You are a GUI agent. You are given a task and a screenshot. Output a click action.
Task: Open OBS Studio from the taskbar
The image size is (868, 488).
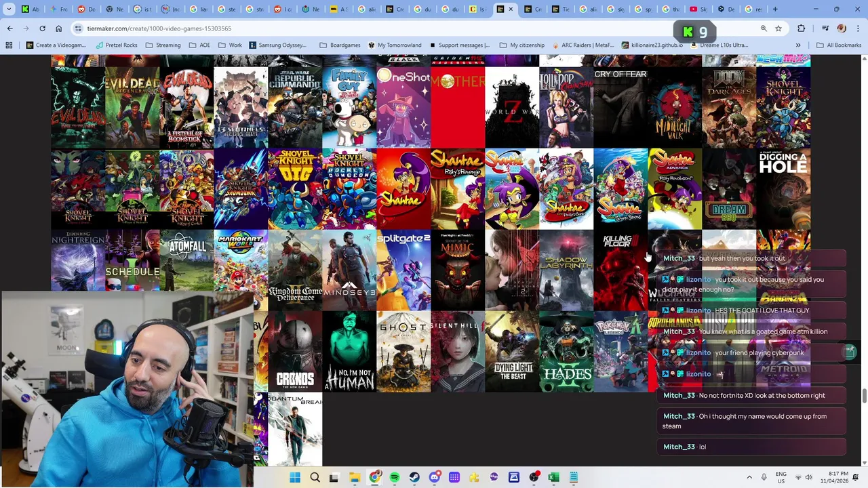(534, 477)
